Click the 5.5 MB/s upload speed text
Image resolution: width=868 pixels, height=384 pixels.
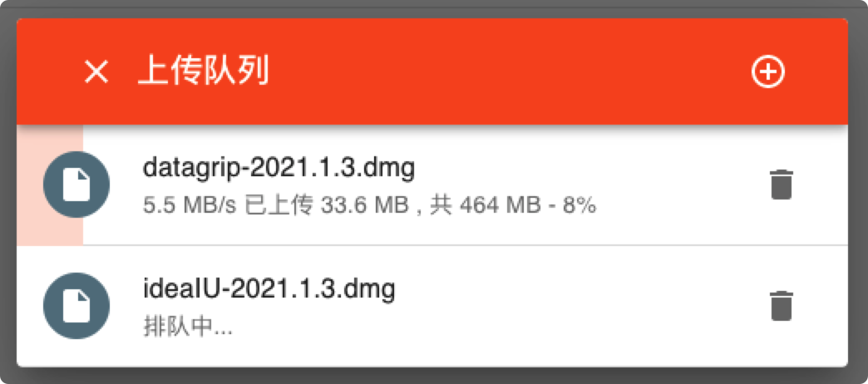pos(190,204)
